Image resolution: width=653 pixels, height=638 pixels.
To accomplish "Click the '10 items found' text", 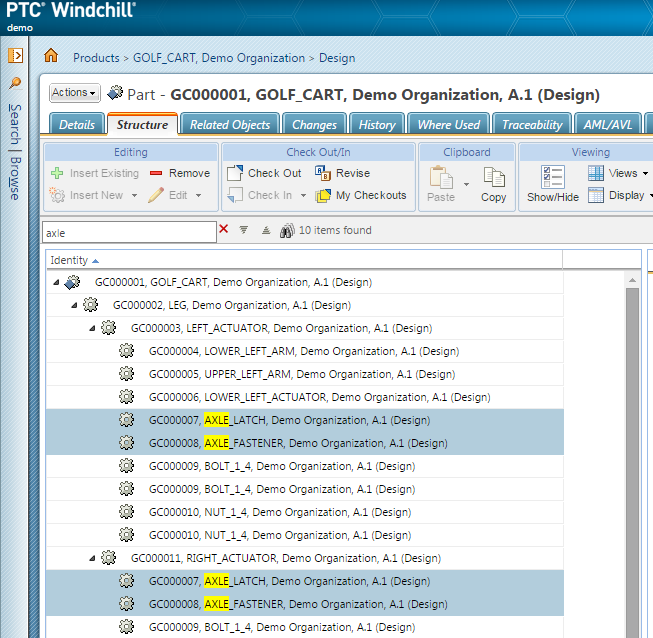I will pos(335,230).
